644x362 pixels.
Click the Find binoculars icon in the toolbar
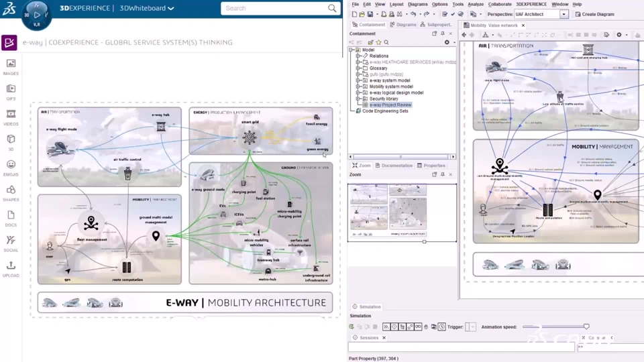[x=400, y=14]
